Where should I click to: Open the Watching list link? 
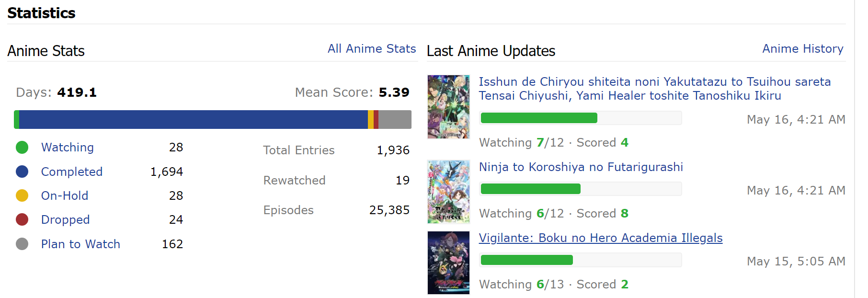68,148
